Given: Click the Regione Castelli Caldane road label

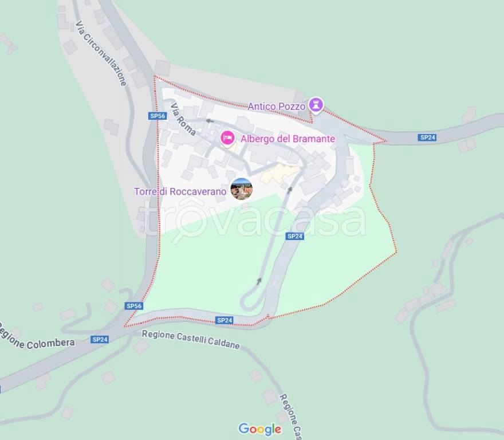Looking at the screenshot, I should pyautogui.click(x=191, y=340).
